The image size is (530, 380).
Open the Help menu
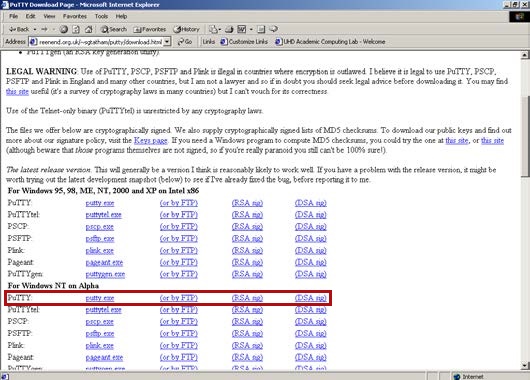point(121,16)
